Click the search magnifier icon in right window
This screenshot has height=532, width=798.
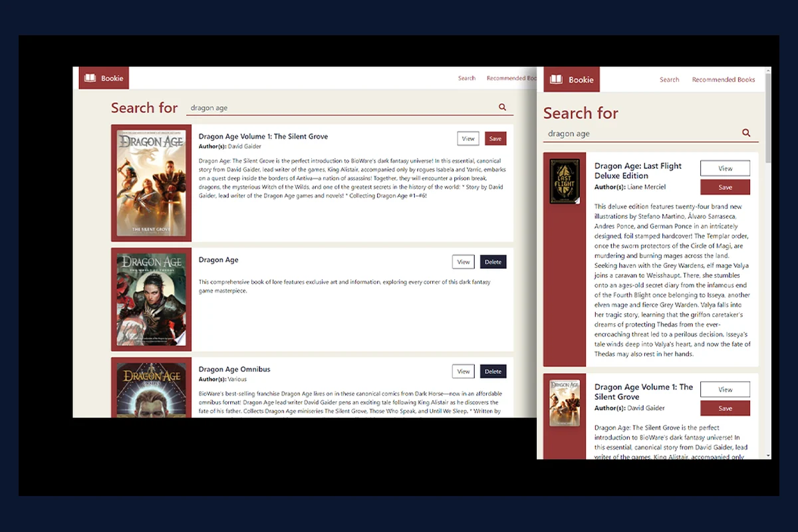[x=746, y=133]
